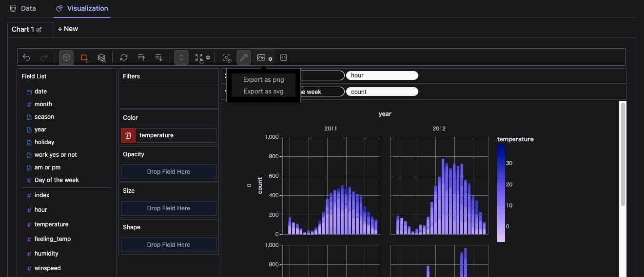Click the chart area vertical scrollbar
The height and width of the screenshot is (277, 644).
click(623, 154)
